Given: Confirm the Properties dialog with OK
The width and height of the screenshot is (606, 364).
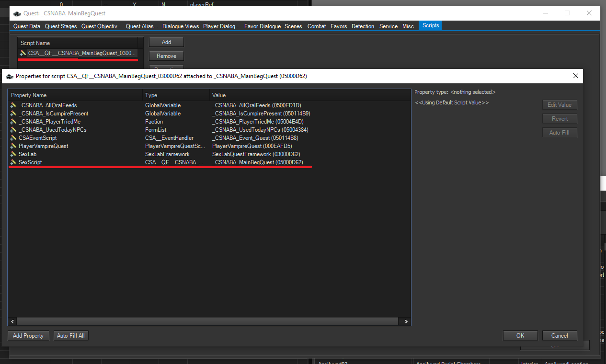Looking at the screenshot, I should tap(520, 336).
